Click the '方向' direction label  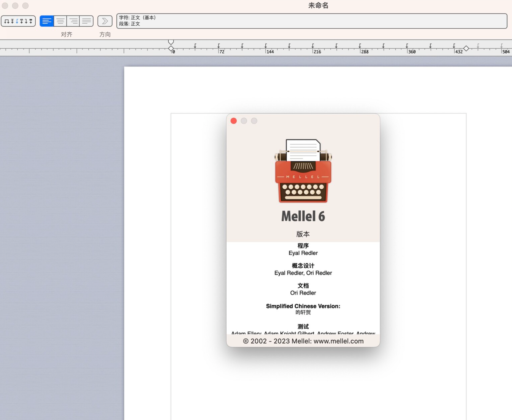point(105,34)
